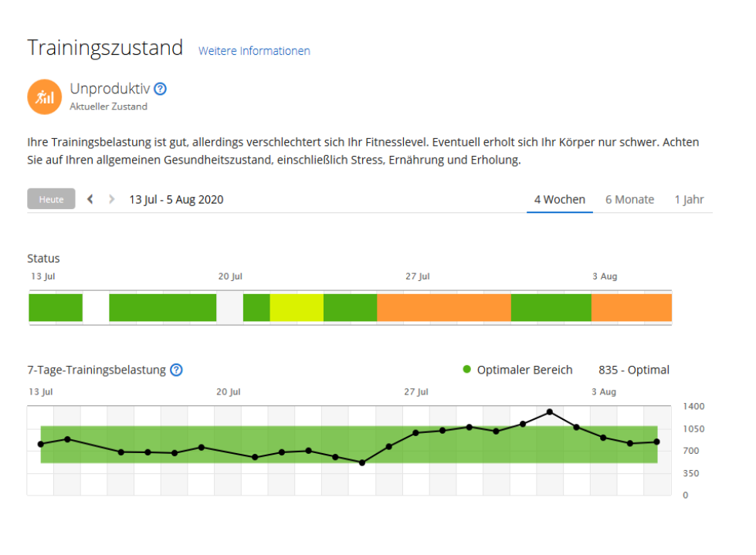756x555 pixels.
Task: Click the lowest data point in load chart
Action: 362,462
